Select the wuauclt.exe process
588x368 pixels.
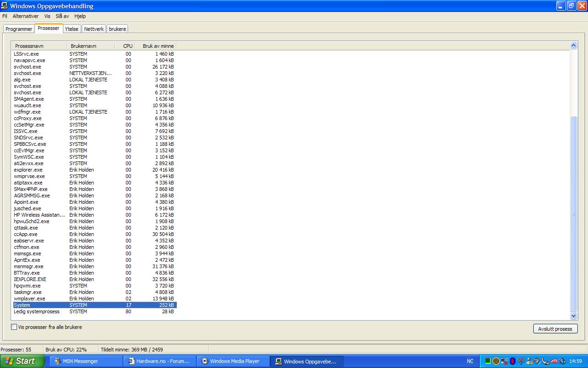(95, 105)
